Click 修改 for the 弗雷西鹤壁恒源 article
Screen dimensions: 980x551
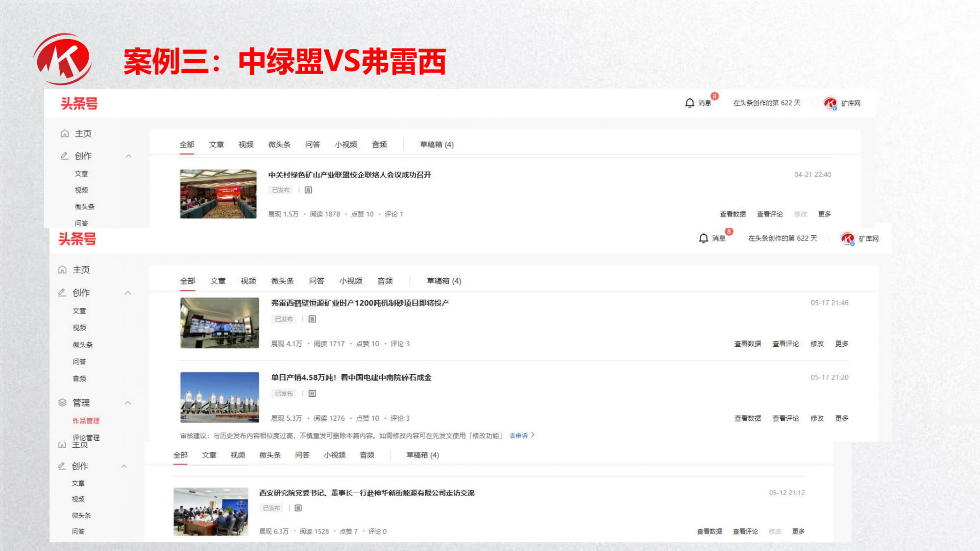pyautogui.click(x=817, y=344)
